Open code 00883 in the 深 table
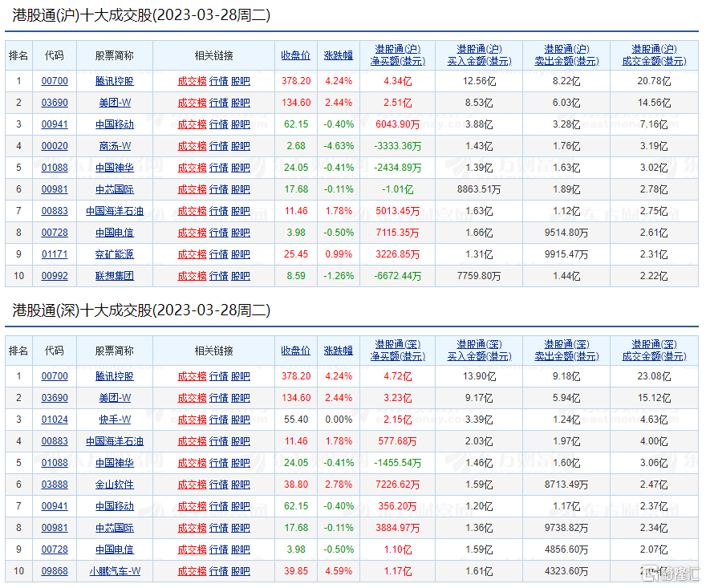Screen dimensions: 706x588 click(x=55, y=440)
